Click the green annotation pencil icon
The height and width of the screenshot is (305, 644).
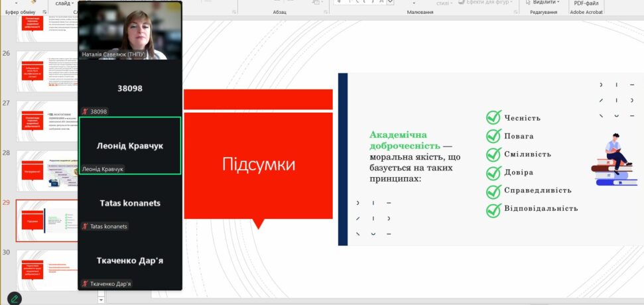pyautogui.click(x=15, y=298)
